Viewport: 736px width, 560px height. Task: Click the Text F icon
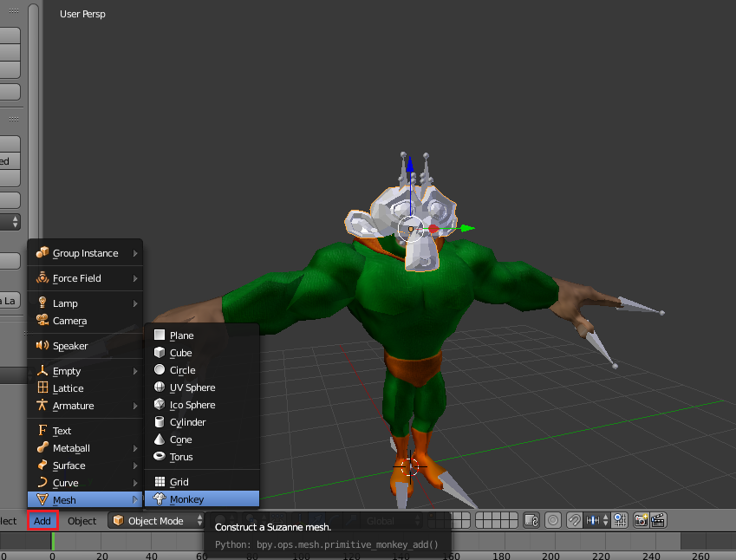point(42,430)
